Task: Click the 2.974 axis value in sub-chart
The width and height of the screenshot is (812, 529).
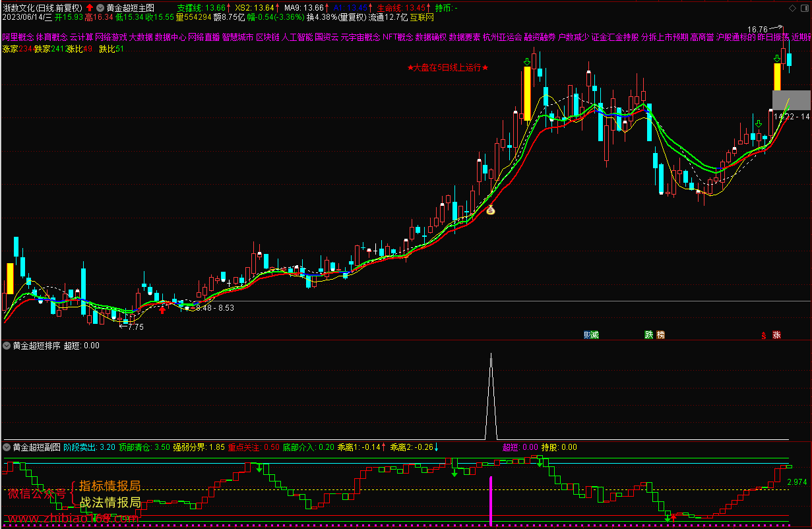Action: [x=797, y=482]
